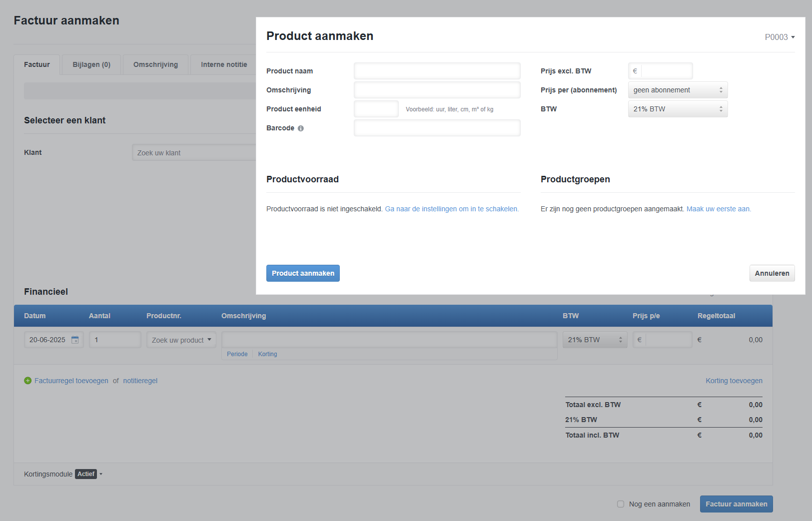
Task: Switch to the Bijlagen (0) tab
Action: tap(91, 64)
